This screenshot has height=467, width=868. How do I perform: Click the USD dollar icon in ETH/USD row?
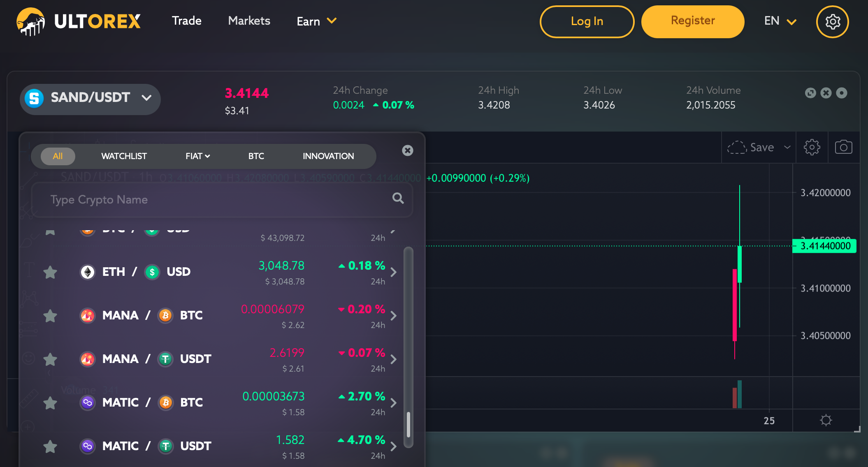coord(152,272)
